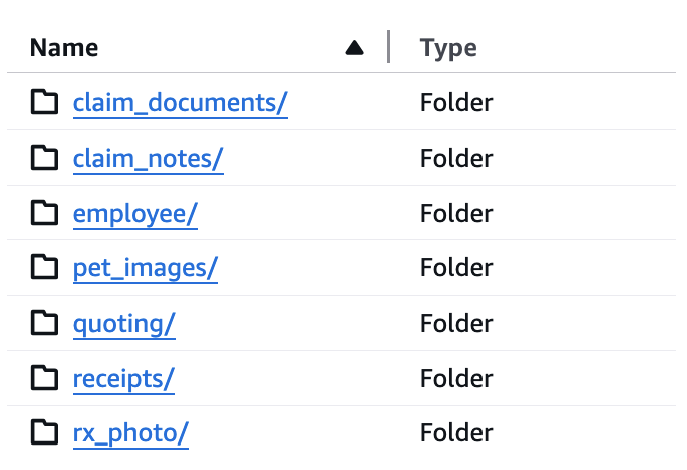This screenshot has width=687, height=470.
Task: Toggle Name column sort arrow
Action: click(354, 47)
